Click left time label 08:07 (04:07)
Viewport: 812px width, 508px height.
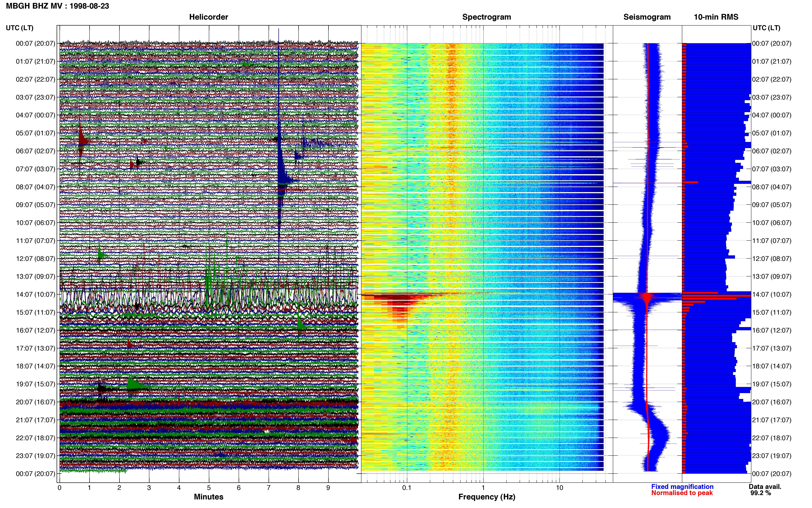35,187
